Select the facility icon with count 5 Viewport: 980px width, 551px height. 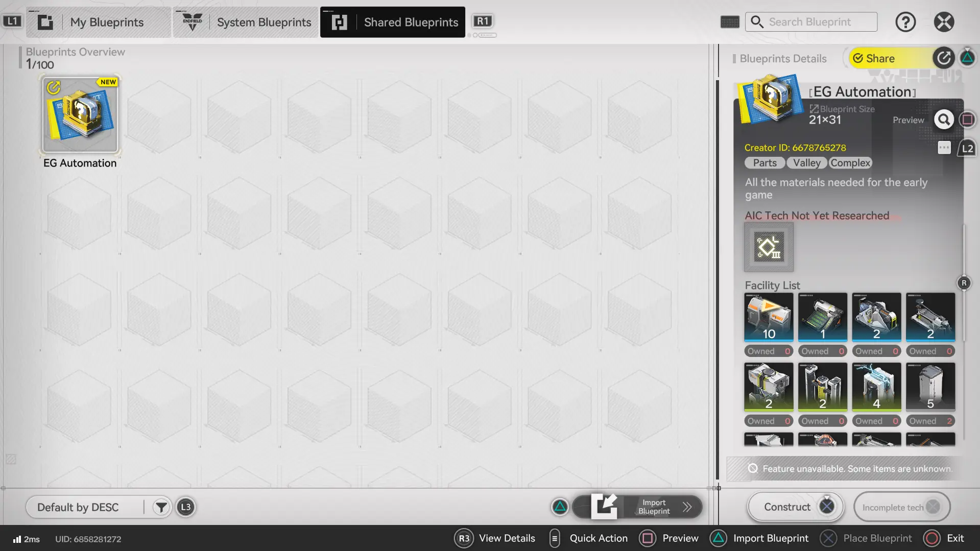pos(930,387)
